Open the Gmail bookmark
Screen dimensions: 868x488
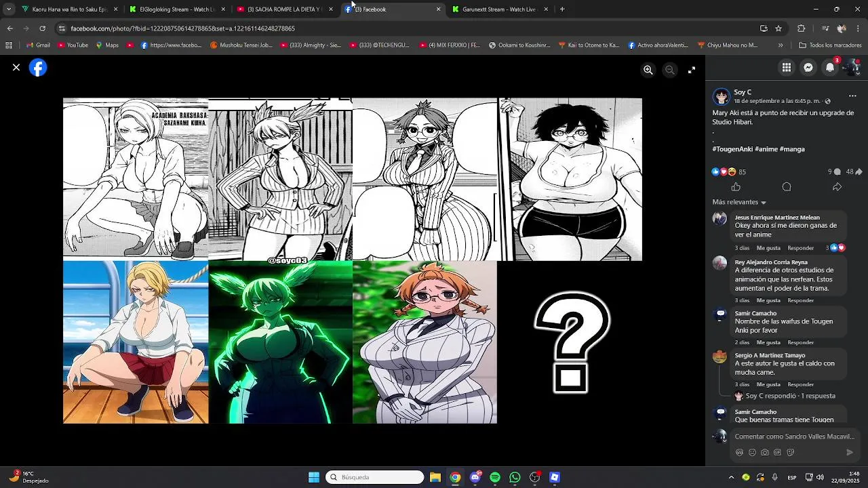click(x=37, y=45)
